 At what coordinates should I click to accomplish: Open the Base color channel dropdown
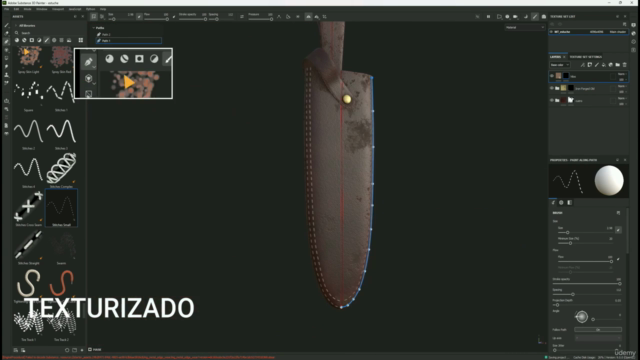point(560,65)
